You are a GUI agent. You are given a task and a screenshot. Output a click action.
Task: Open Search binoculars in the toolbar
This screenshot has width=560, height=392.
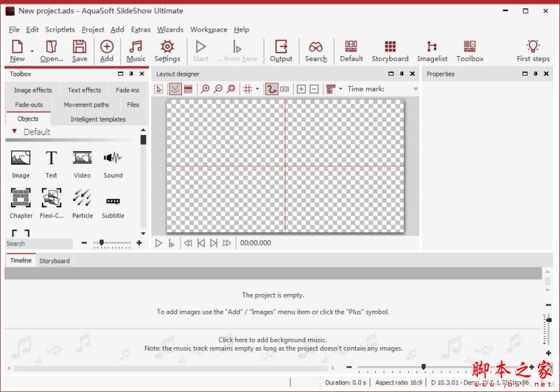(316, 50)
